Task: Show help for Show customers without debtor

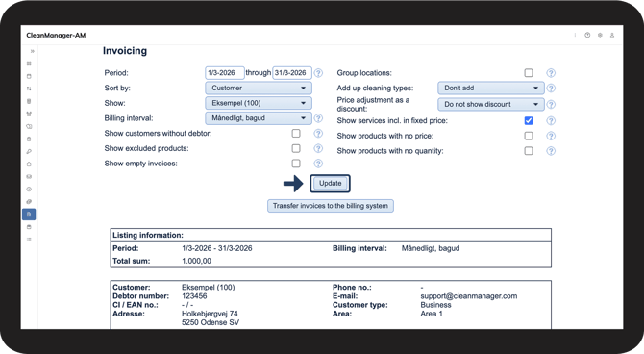Action: (x=318, y=133)
